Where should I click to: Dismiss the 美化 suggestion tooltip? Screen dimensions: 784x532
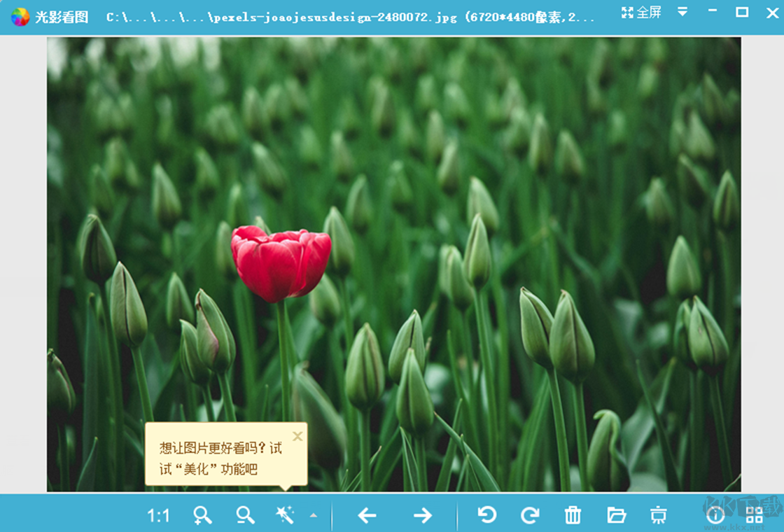pos(298,436)
